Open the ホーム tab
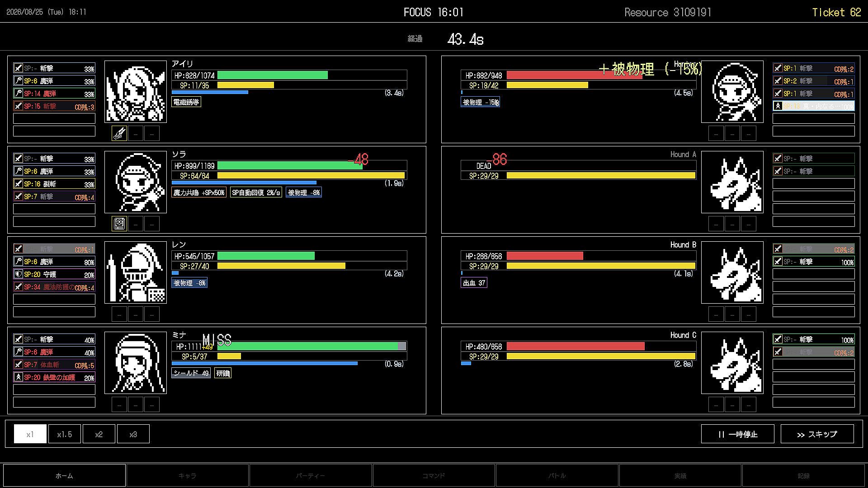 (64, 476)
